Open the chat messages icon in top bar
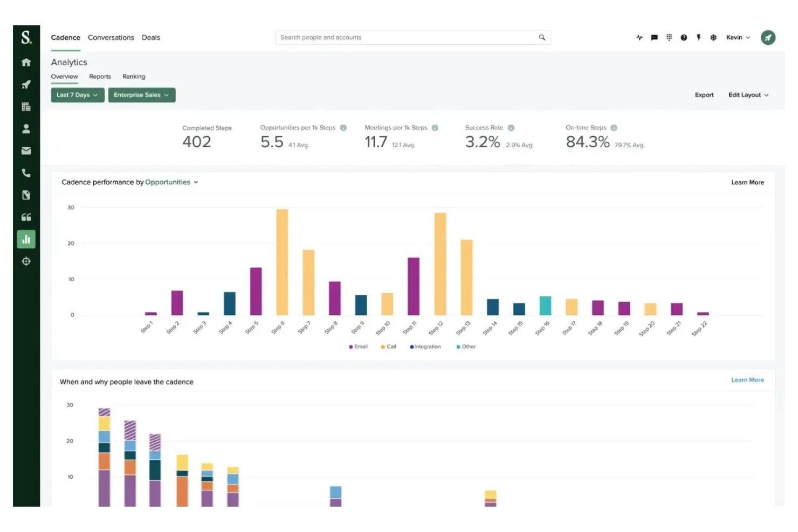Screen dimensions: 798x532 654,37
